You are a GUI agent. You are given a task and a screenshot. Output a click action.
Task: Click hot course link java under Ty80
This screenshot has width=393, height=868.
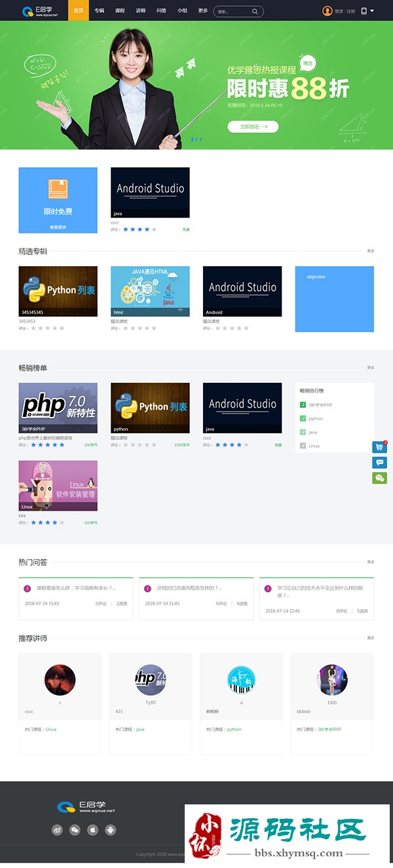(140, 729)
